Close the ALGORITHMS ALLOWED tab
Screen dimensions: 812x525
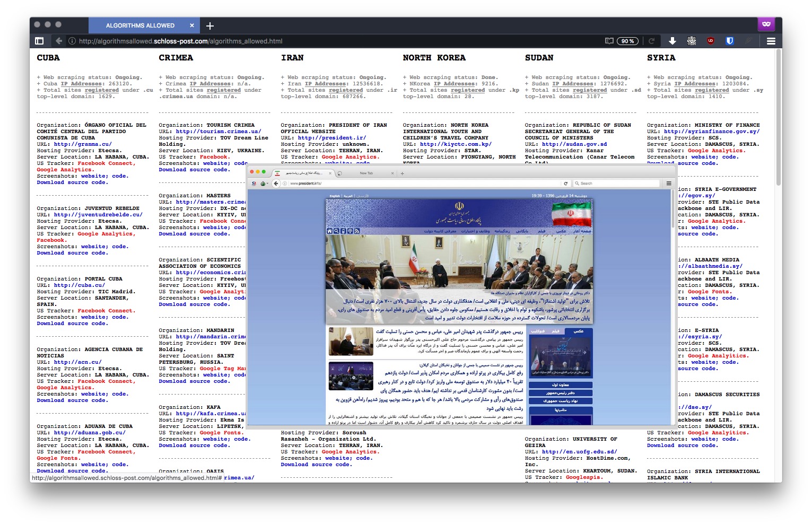coord(192,25)
